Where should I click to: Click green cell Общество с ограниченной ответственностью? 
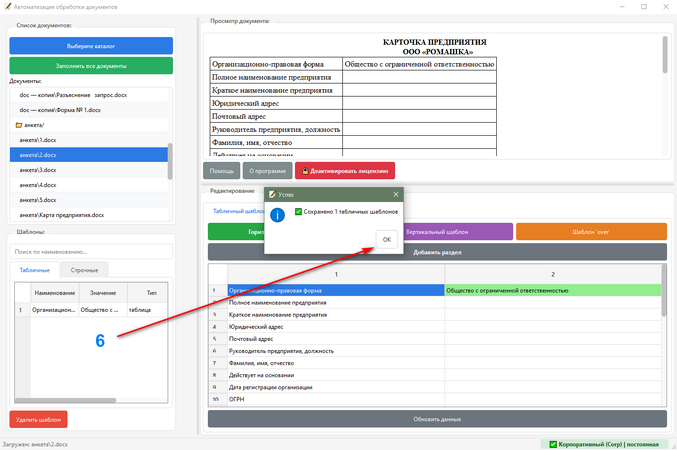[x=553, y=290]
